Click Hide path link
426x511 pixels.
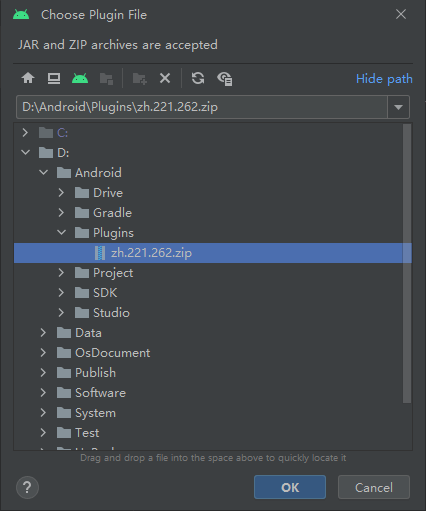pyautogui.click(x=384, y=79)
